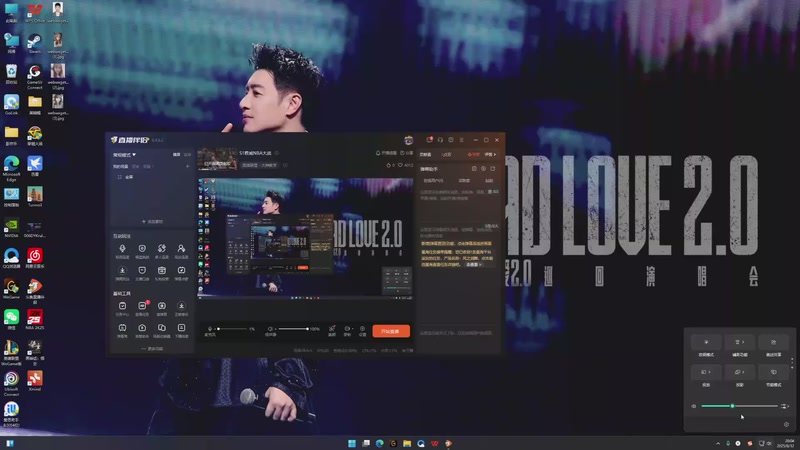Mute the speaker icon beside speaker slider
The image size is (800, 450).
point(270,329)
